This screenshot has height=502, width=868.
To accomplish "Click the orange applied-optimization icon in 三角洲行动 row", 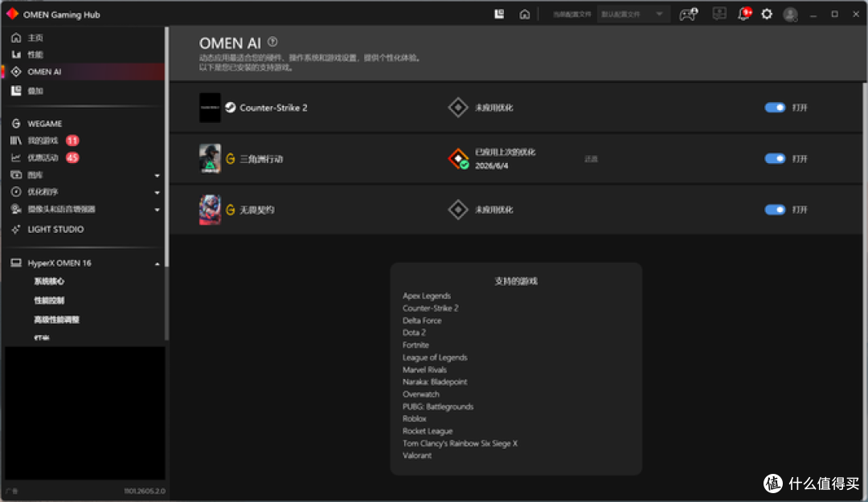I will [458, 159].
